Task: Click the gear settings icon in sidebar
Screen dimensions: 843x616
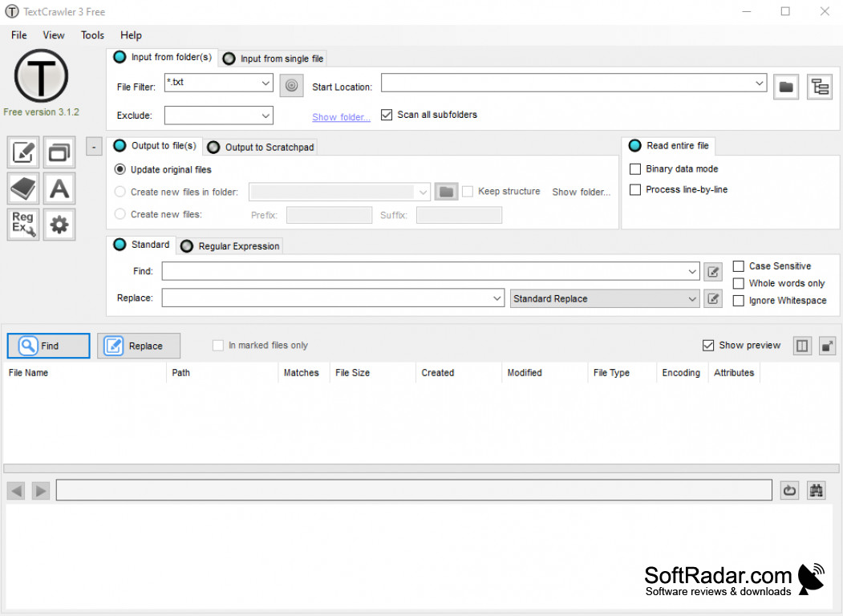Action: point(59,225)
